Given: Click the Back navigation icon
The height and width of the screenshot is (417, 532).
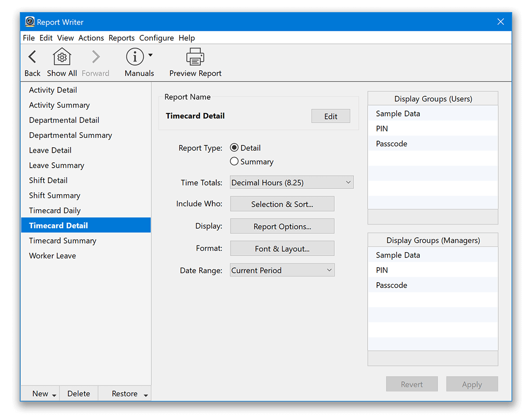Looking at the screenshot, I should click(32, 57).
